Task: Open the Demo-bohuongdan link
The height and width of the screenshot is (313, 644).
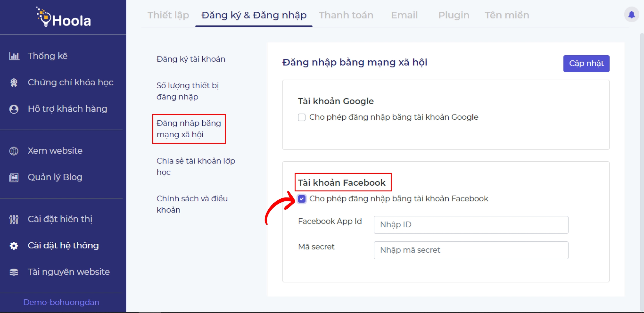Action: pos(61,302)
